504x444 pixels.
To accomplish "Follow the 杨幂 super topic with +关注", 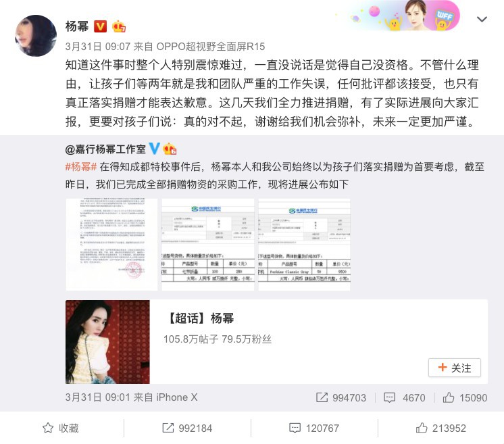I will pyautogui.click(x=455, y=368).
